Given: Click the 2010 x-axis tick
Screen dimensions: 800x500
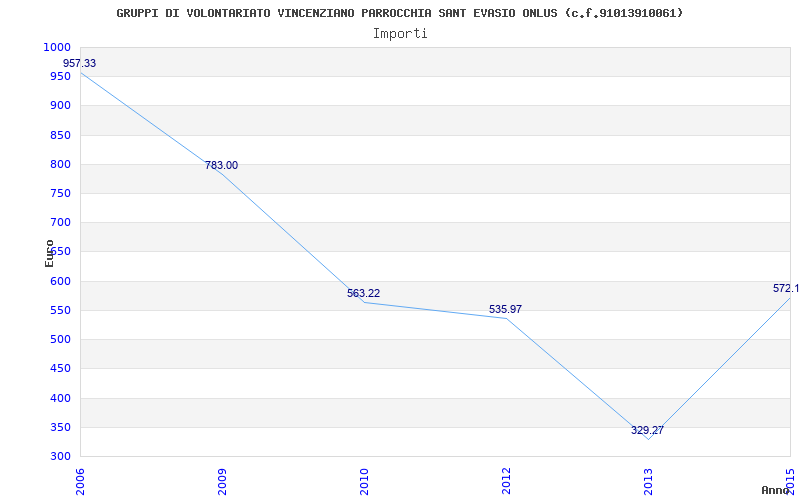Looking at the screenshot, I should 364,482.
